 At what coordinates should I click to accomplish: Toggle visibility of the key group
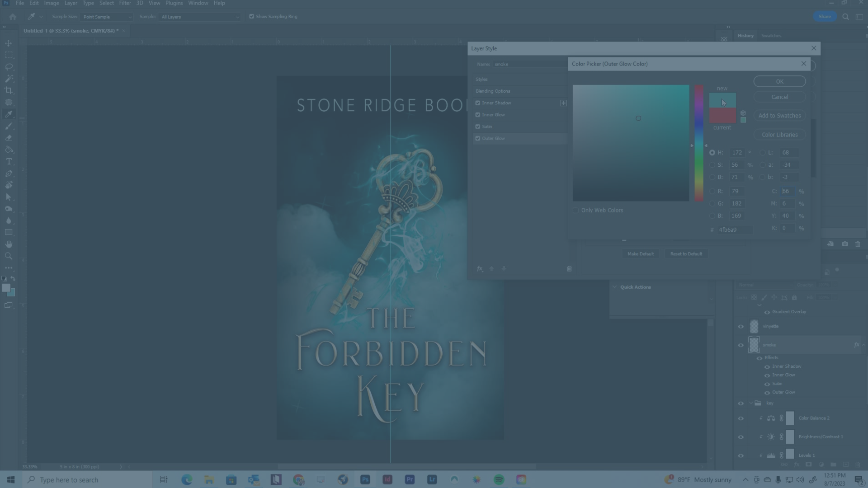tap(741, 404)
